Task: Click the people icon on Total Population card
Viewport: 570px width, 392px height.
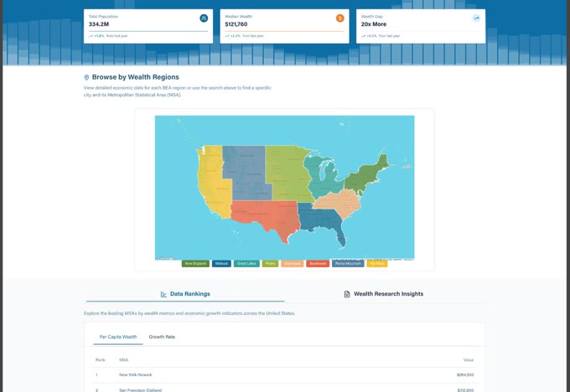Action: pyautogui.click(x=204, y=18)
